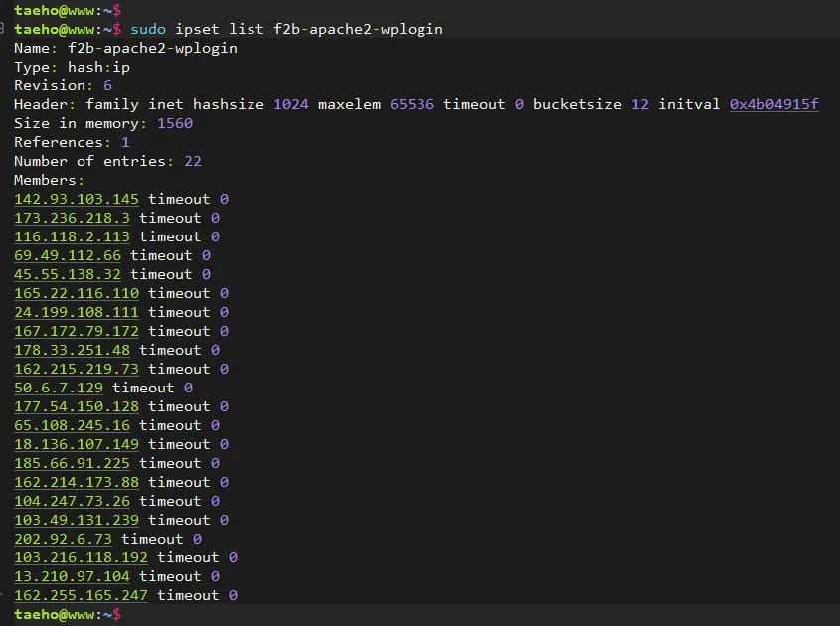Screen dimensions: 840x626
Task: Click the command marker icon beside the sudo line
Action: pyautogui.click(x=5, y=29)
